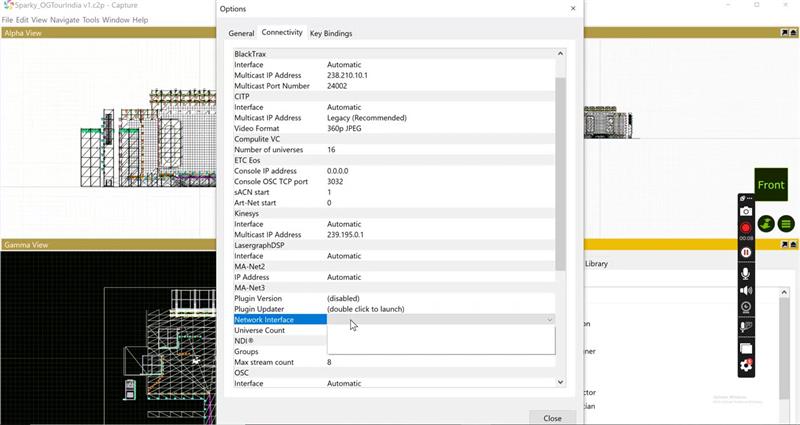Open the Window menu
800x425 pixels.
116,20
